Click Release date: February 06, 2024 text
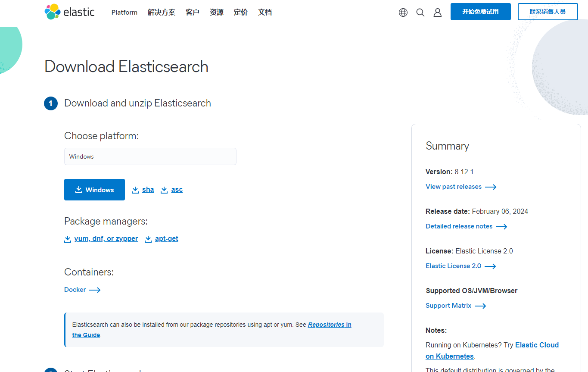The image size is (588, 372). tap(477, 211)
